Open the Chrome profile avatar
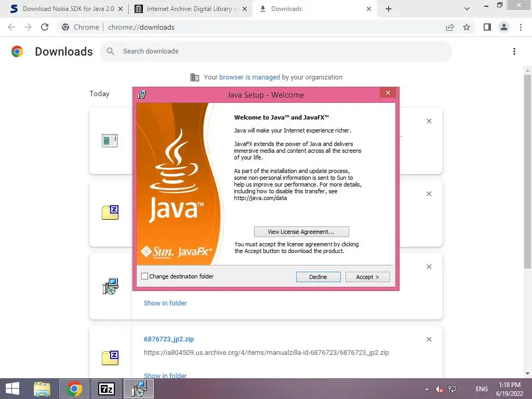 coord(504,27)
